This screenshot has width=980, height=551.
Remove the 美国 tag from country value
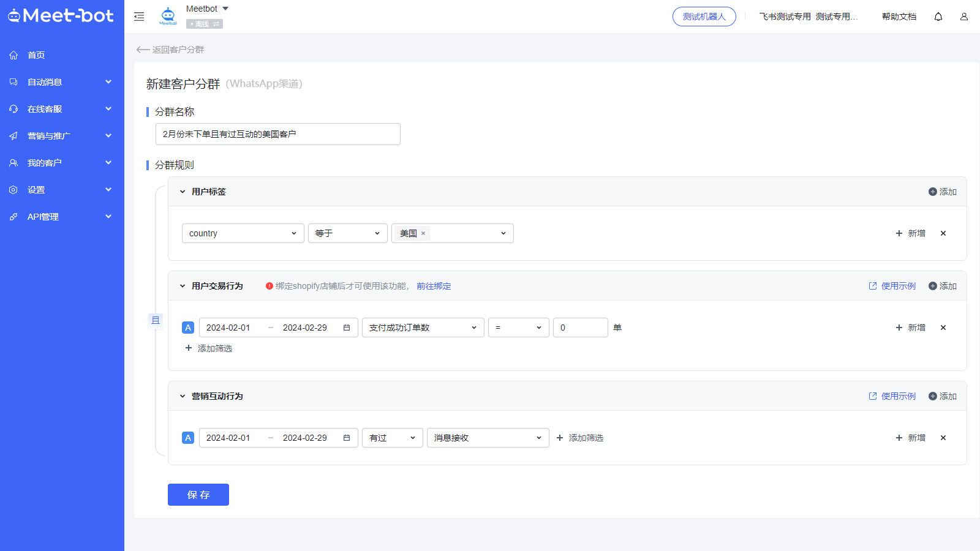pyautogui.click(x=423, y=233)
